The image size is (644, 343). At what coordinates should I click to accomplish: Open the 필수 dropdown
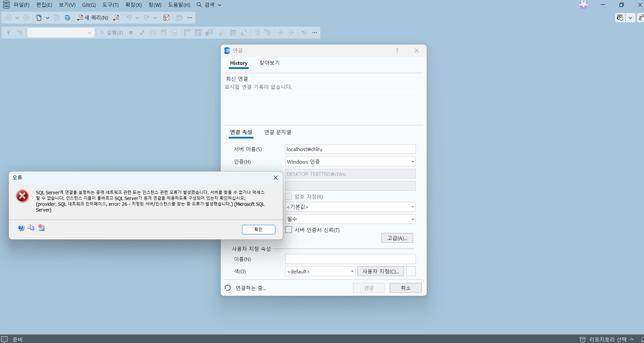350,219
